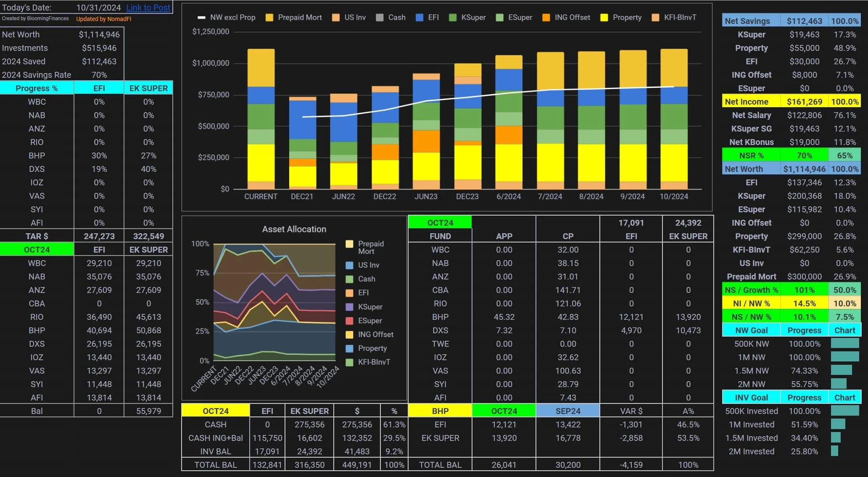The height and width of the screenshot is (477, 868).
Task: Click the ING Offset orange legend swatch
Action: tap(546, 18)
